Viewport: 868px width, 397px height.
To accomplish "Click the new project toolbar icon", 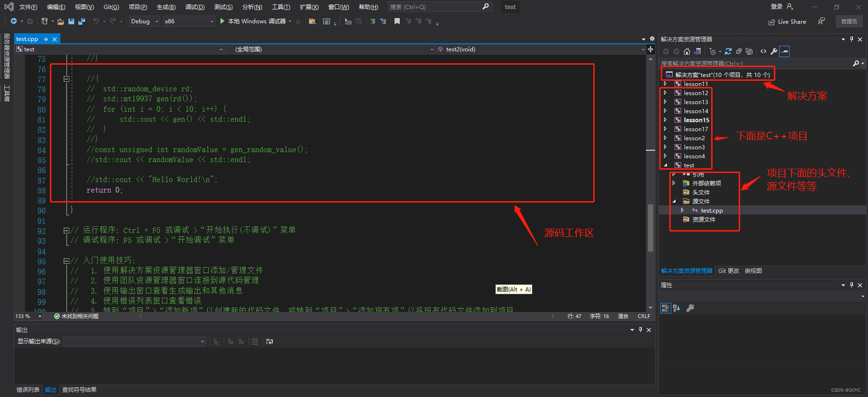I will 45,21.
